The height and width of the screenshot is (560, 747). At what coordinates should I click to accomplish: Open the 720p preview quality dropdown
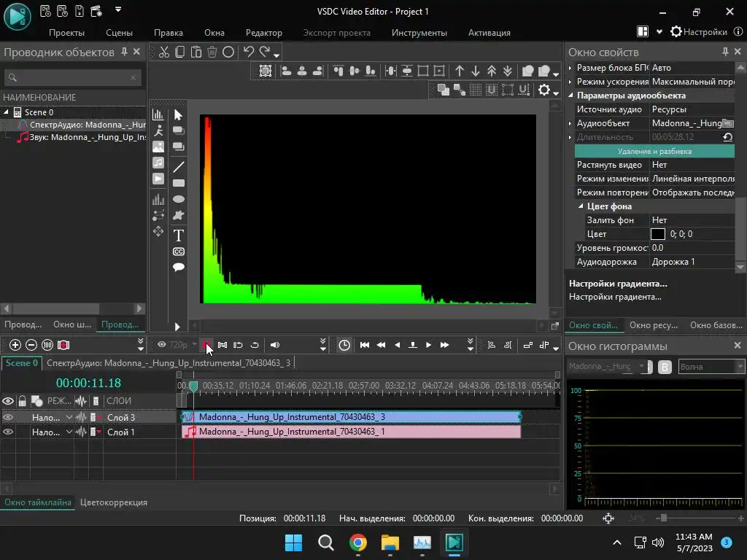pyautogui.click(x=194, y=344)
